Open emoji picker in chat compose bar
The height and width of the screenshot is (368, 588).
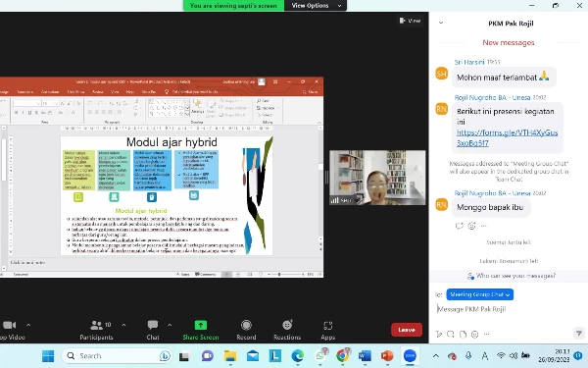(x=474, y=334)
